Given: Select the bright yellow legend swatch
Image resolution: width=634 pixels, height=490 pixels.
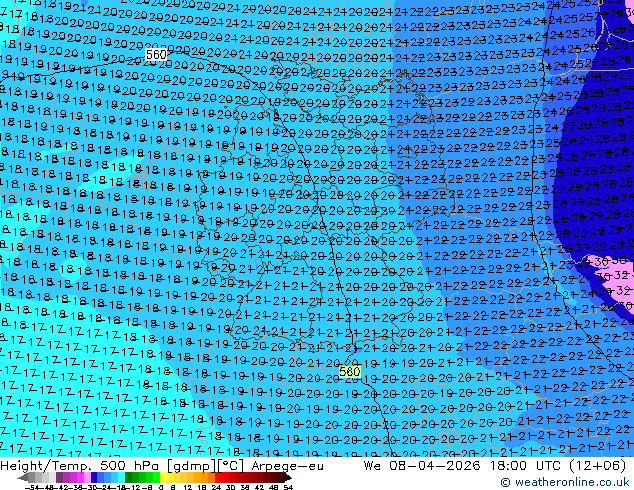Looking at the screenshot, I should 163,477.
